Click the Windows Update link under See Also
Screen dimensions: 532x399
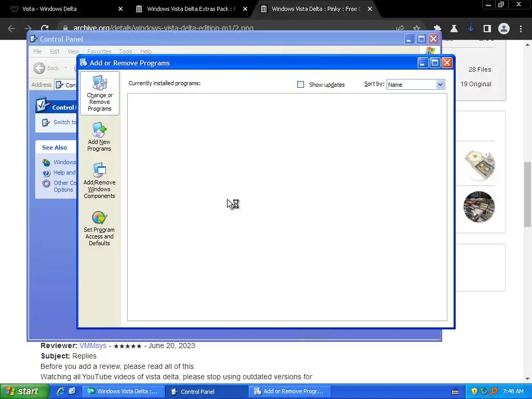coord(59,162)
